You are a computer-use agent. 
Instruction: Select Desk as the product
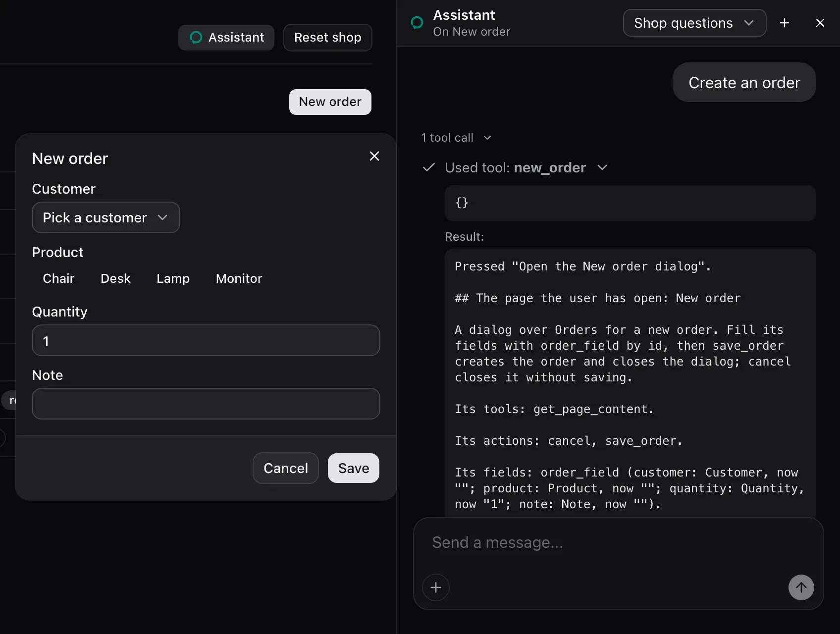[115, 278]
